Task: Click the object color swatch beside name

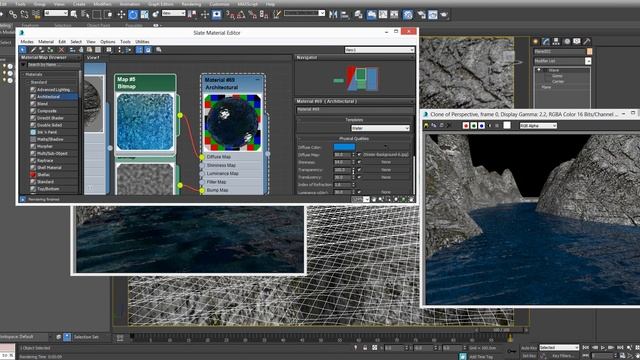Action: 589,51
